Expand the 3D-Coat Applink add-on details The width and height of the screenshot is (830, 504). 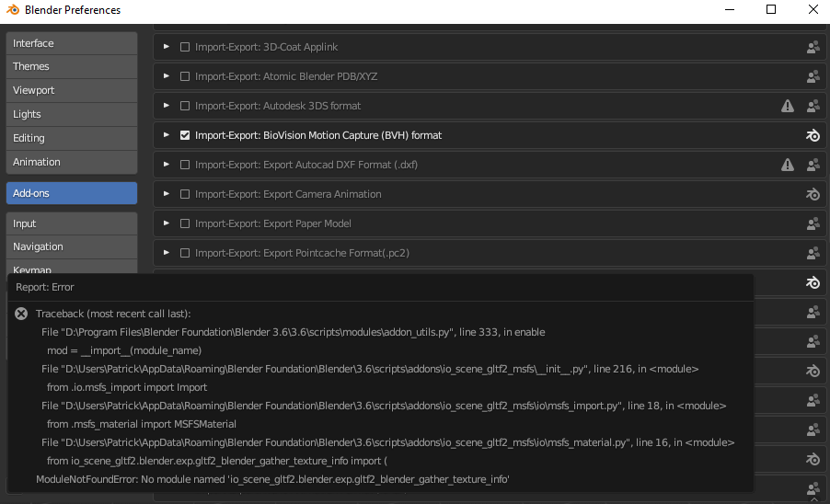coord(167,47)
